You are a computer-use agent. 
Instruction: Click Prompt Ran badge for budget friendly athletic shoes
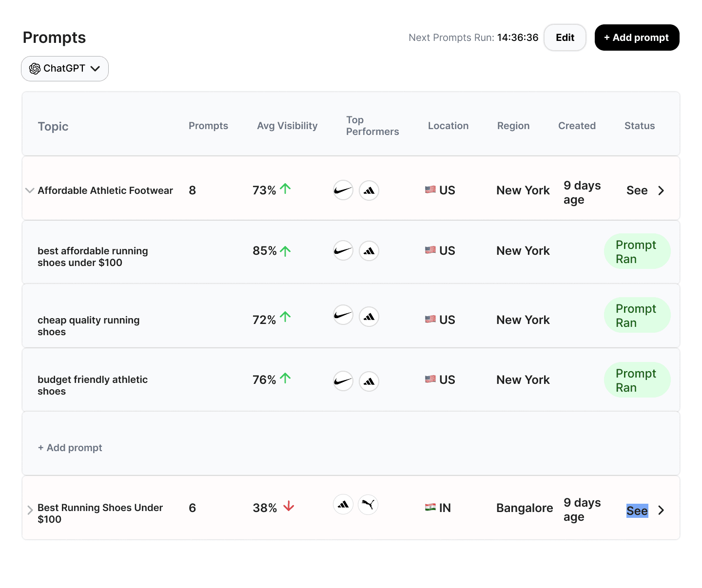click(637, 380)
